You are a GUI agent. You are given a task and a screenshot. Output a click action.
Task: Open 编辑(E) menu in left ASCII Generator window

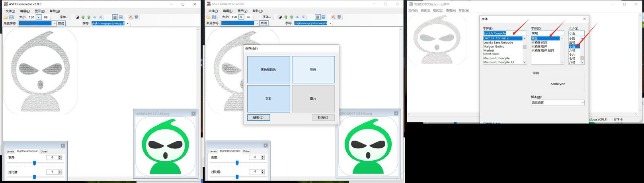(25, 11)
